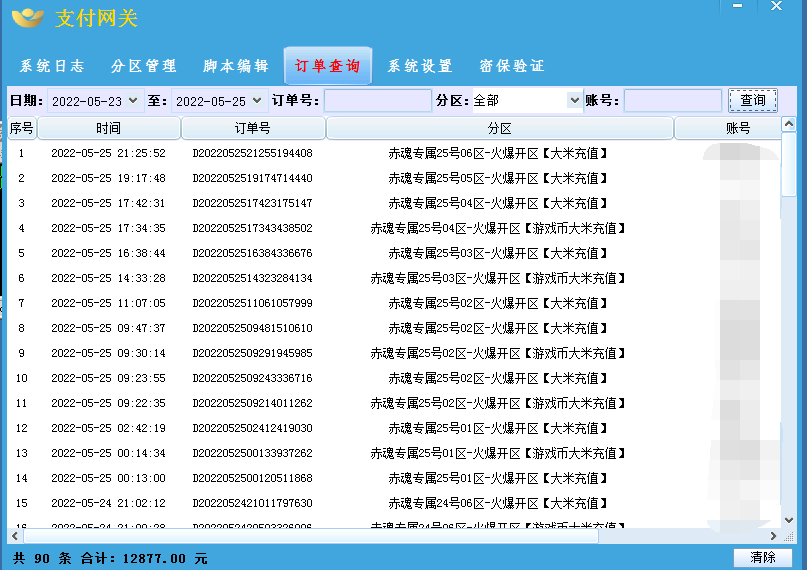
Task: Sort by the 时间 column header
Action: tap(109, 129)
